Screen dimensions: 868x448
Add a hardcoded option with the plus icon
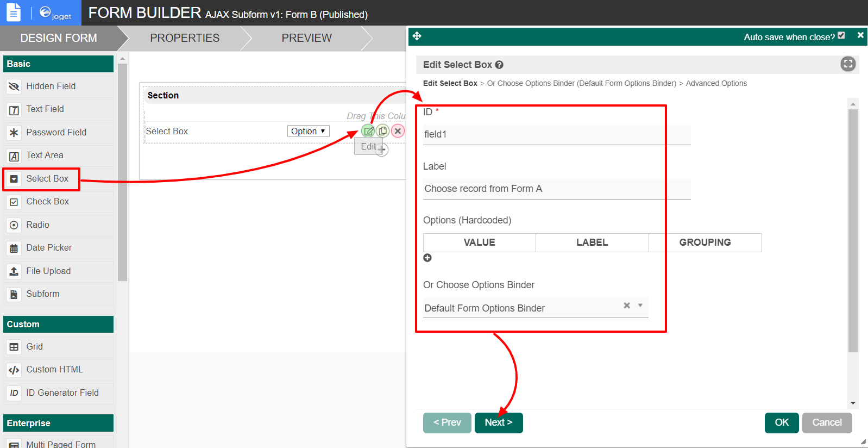click(427, 258)
